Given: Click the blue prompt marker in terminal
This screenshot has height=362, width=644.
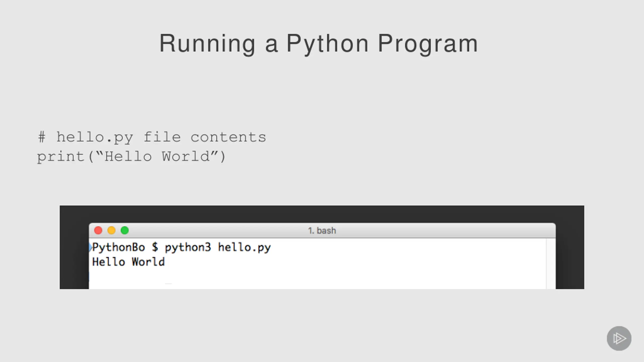Looking at the screenshot, I should 90,248.
